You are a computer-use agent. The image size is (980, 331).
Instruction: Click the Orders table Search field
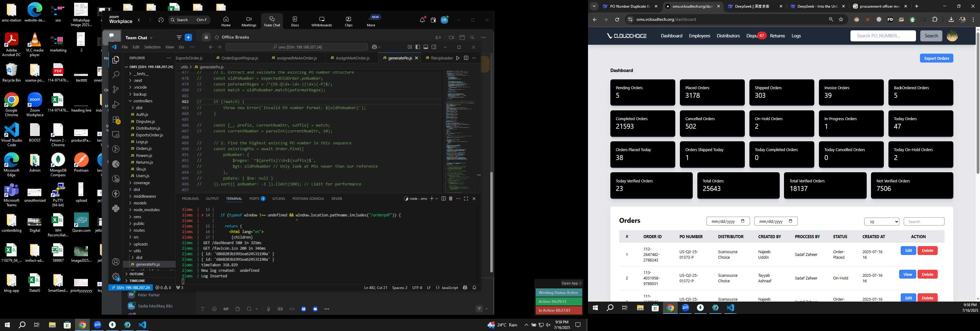924,222
